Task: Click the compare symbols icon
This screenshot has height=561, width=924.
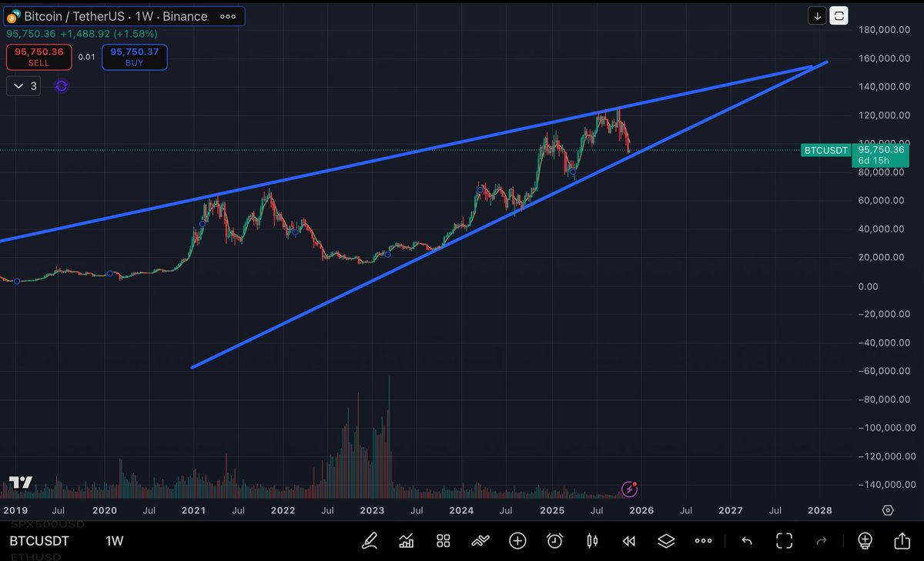Action: (x=480, y=540)
